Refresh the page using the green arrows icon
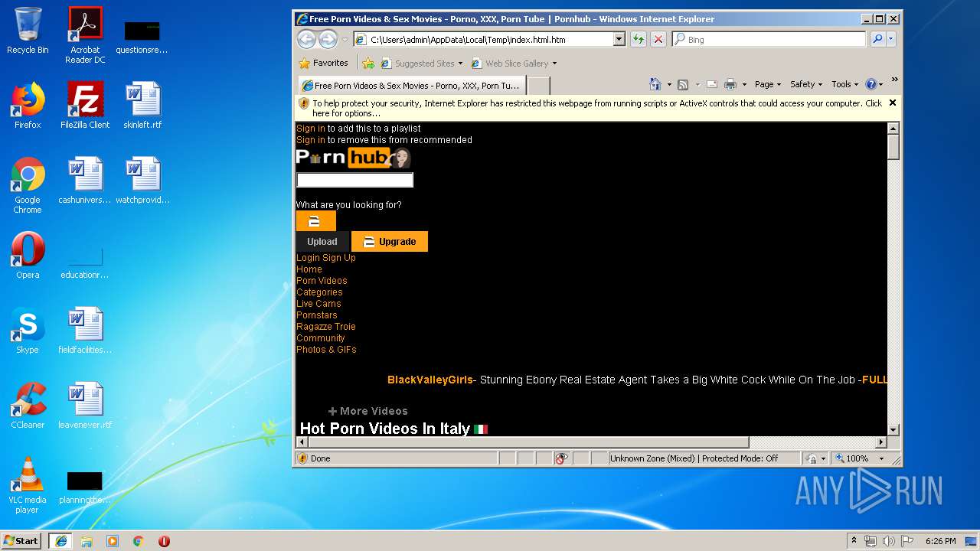Viewport: 980px width, 551px height. point(638,40)
